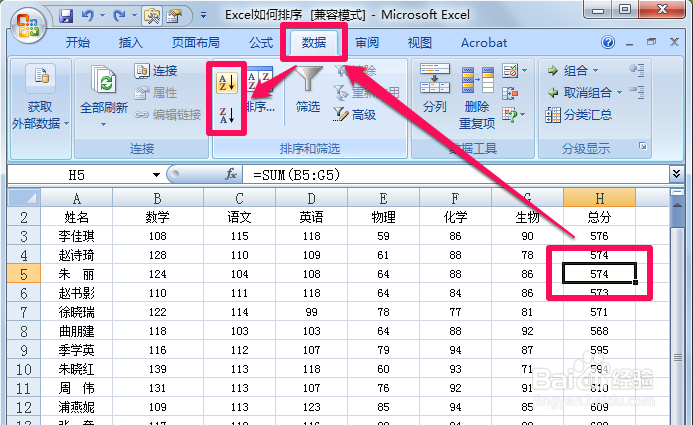Click the fx insert function icon
This screenshot has height=425, width=693.
pos(231,175)
